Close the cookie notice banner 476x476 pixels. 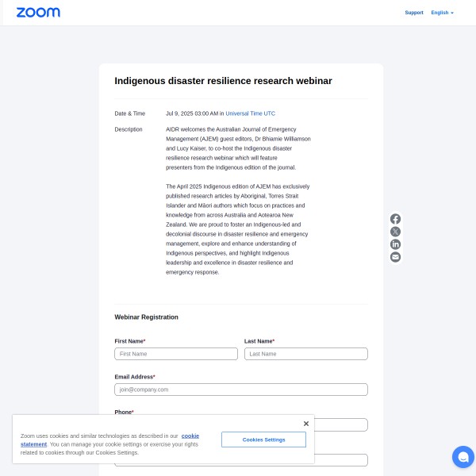click(x=305, y=424)
